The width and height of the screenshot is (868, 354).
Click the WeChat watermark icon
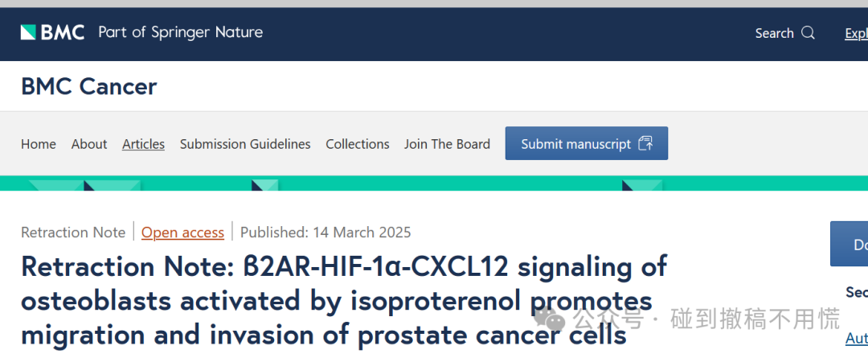[x=550, y=319]
